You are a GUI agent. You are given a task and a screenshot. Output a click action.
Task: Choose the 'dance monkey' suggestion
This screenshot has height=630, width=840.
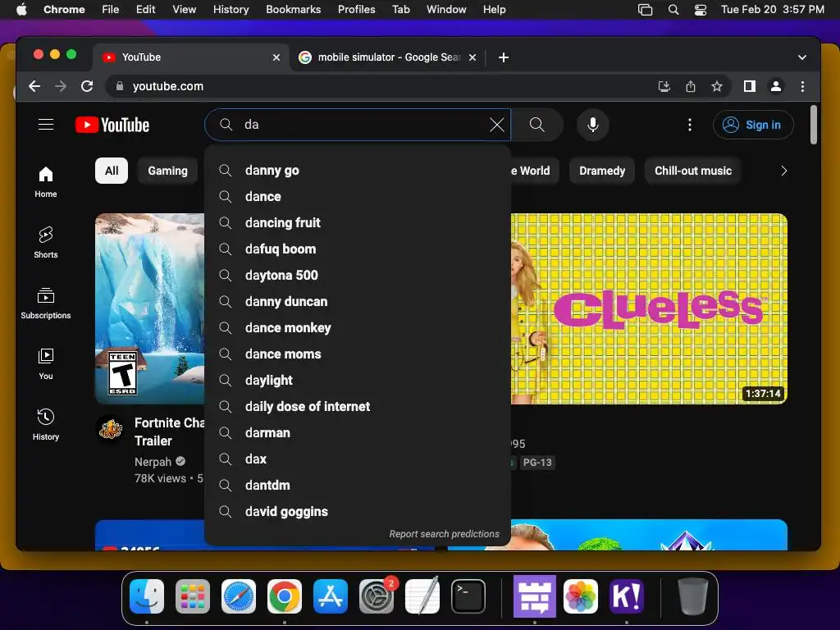(358, 328)
